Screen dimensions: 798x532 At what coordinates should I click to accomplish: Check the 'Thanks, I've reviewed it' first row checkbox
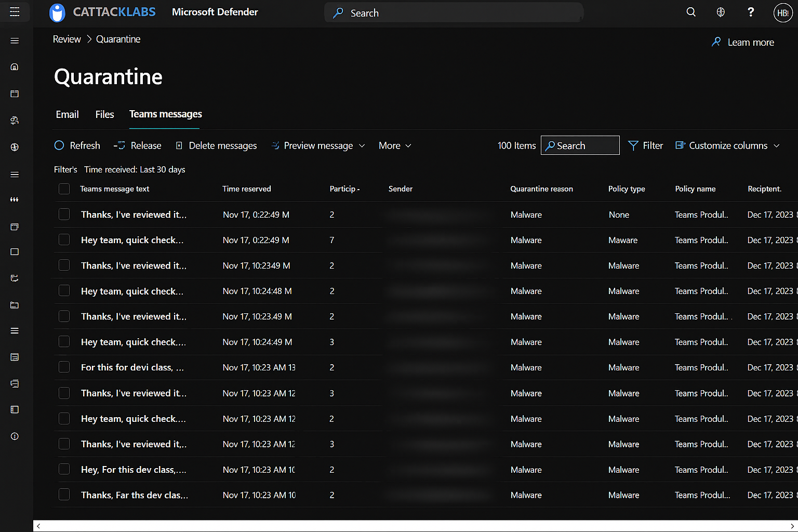coord(64,214)
